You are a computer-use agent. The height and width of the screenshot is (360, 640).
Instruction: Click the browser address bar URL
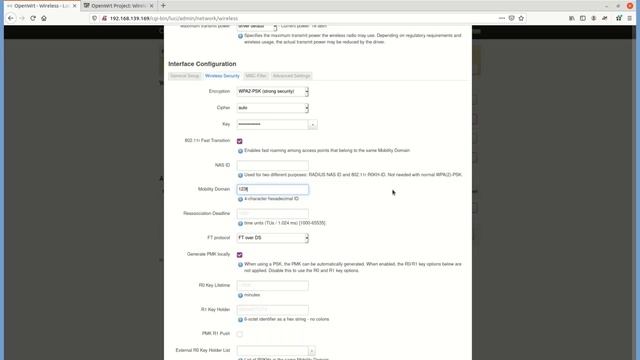click(x=174, y=18)
